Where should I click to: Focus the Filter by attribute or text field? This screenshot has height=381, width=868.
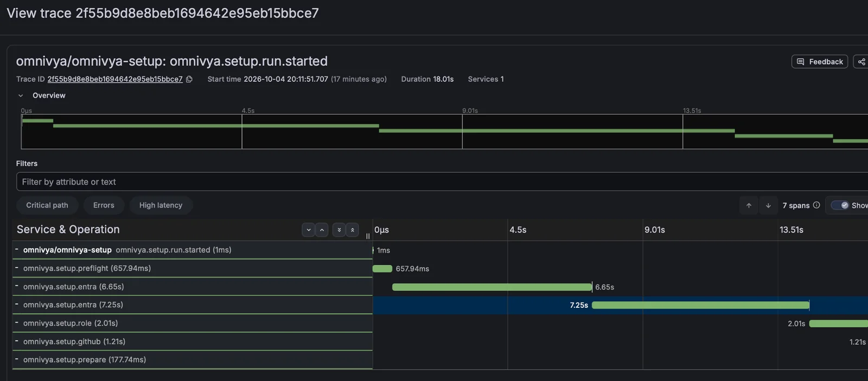click(x=442, y=182)
